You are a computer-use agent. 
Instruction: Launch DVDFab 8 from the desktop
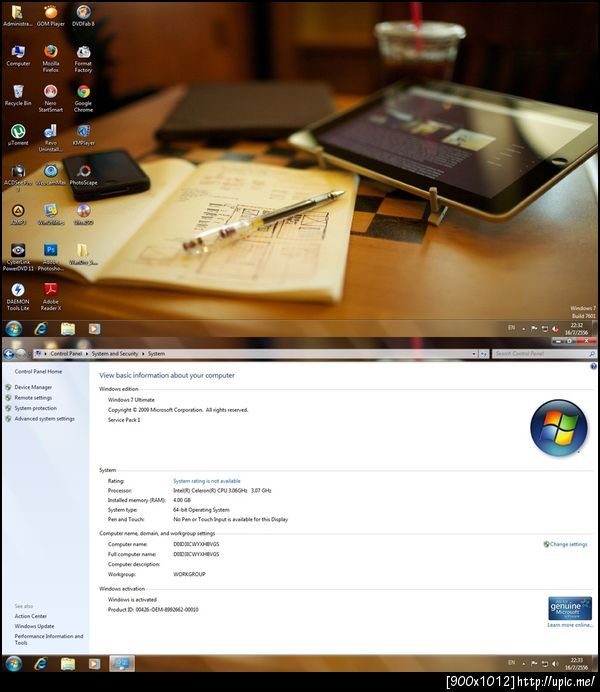(x=83, y=16)
